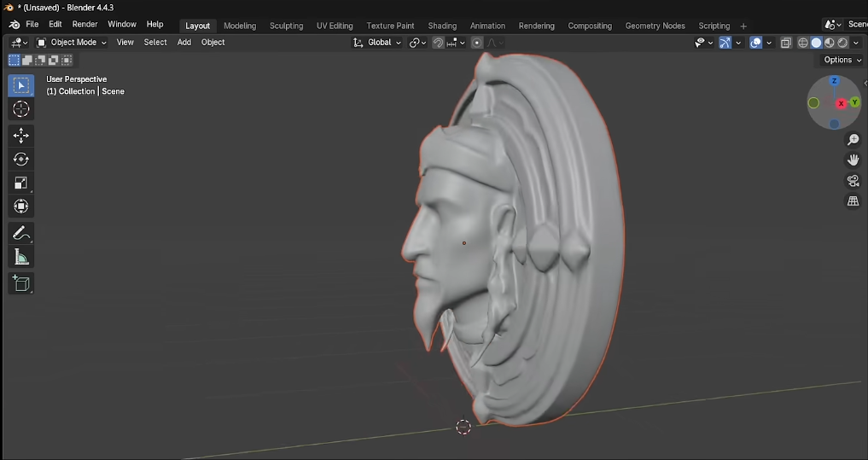Toggle viewport overlays visibility

click(x=756, y=43)
